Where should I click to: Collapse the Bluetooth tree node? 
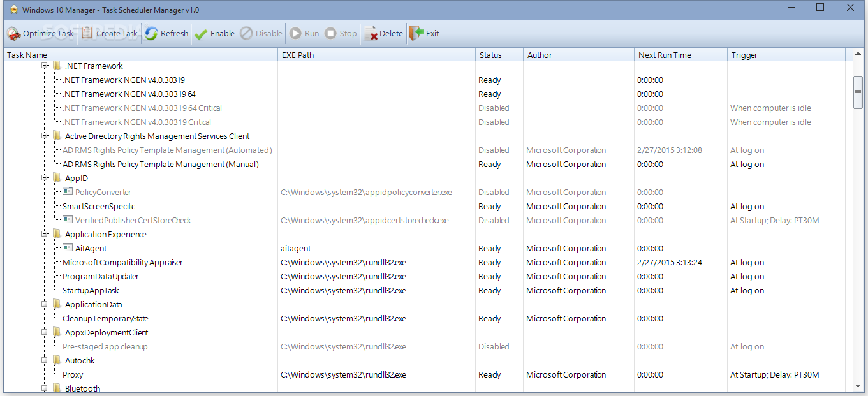(x=45, y=388)
